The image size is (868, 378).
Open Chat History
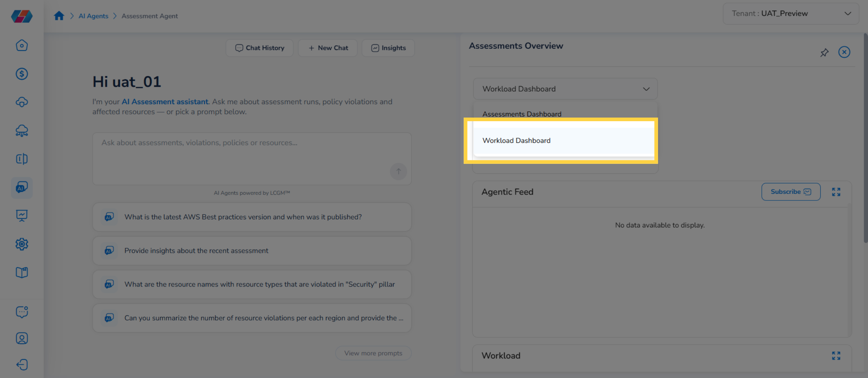[259, 48]
